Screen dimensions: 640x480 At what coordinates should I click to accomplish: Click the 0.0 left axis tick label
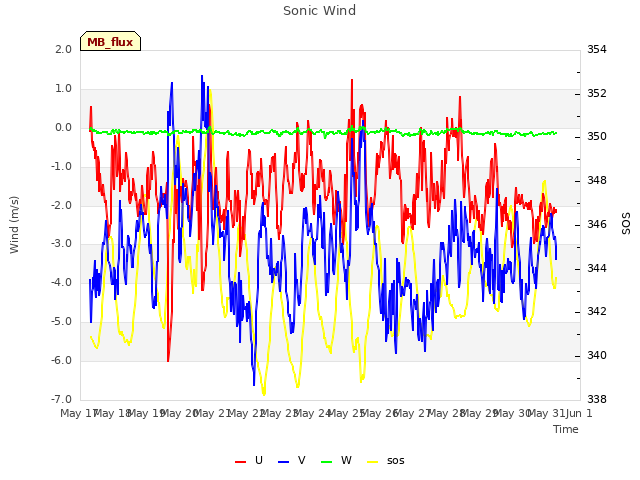[x=64, y=128]
